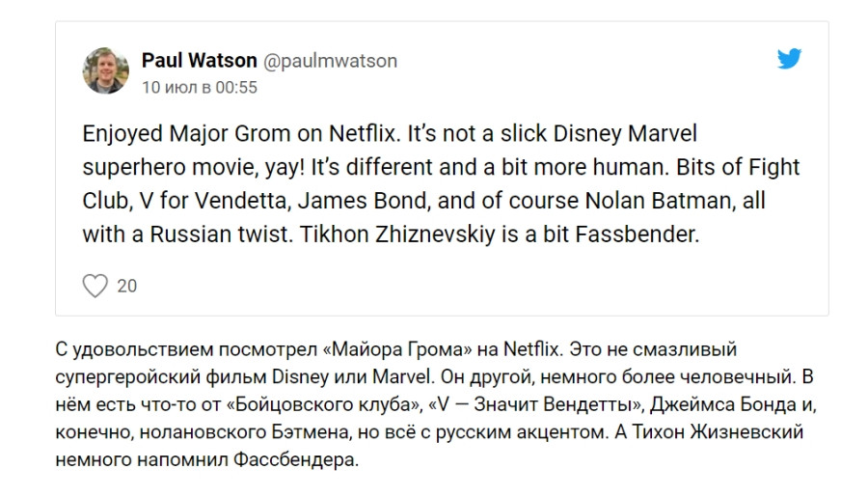Click the like count number 20
The height and width of the screenshot is (497, 868).
pyautogui.click(x=126, y=286)
